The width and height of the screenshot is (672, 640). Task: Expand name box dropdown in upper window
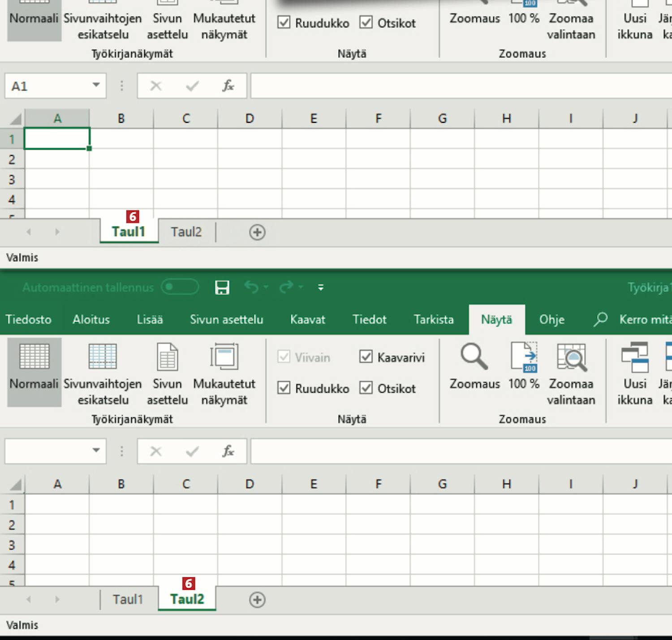point(96,85)
